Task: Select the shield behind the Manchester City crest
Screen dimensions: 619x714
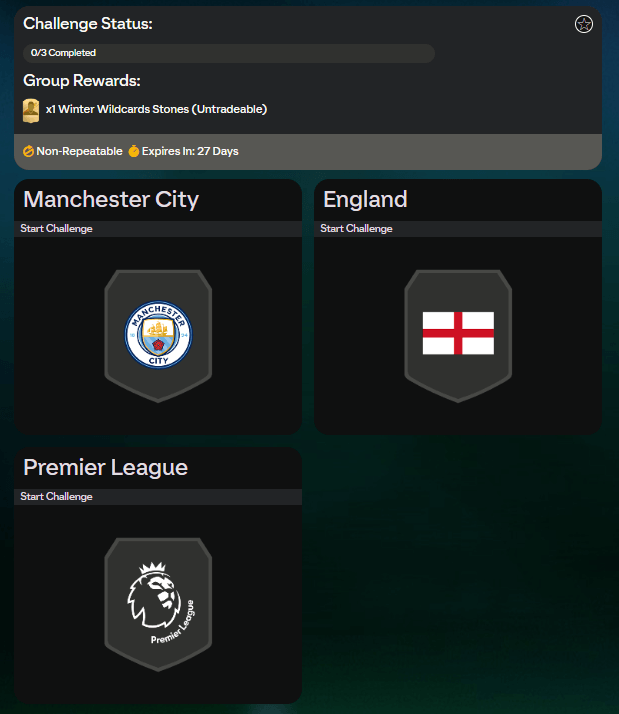Action: pyautogui.click(x=158, y=336)
